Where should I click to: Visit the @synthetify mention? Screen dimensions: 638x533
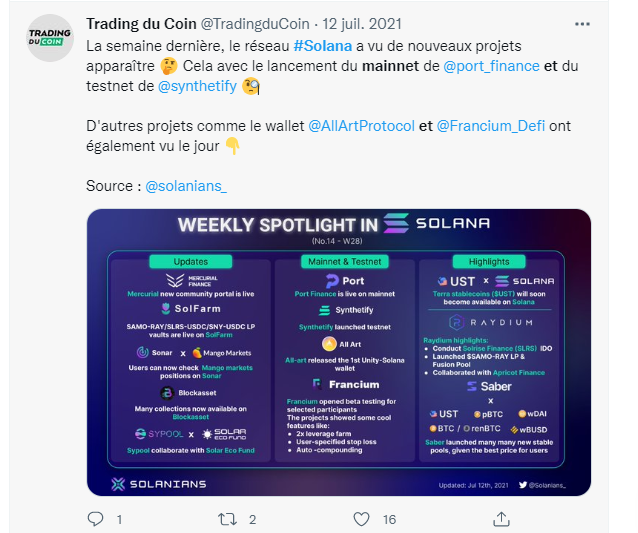(197, 86)
